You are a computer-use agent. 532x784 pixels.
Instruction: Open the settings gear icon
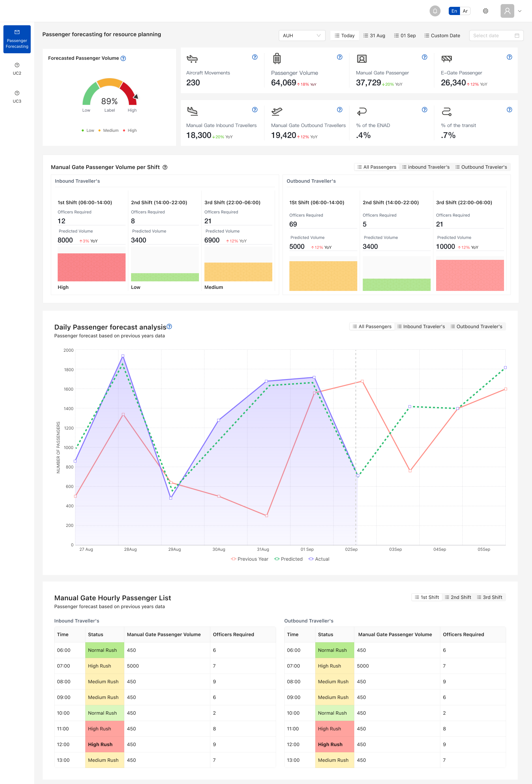486,11
